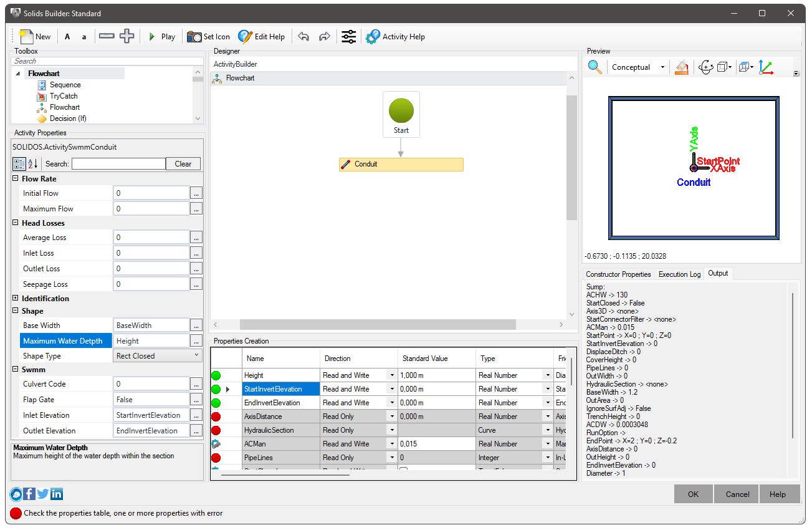
Task: Activate the orbit rotate tool in Preview
Action: tap(705, 67)
